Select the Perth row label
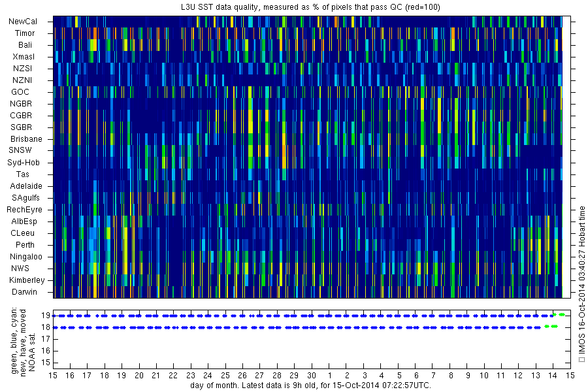 click(x=25, y=245)
